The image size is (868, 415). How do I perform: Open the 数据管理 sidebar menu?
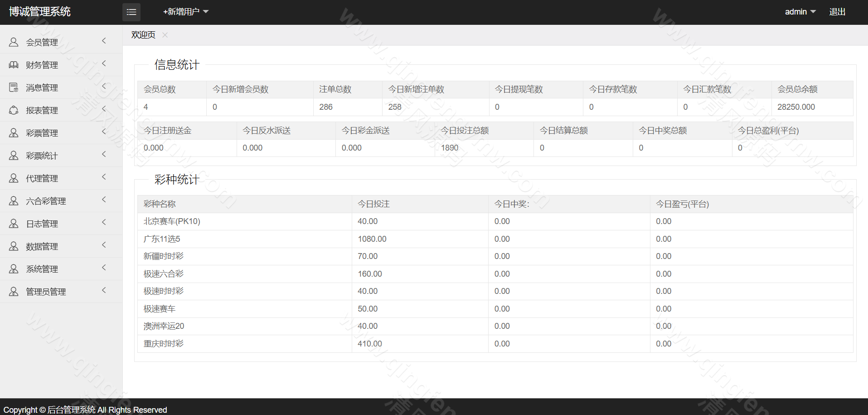click(x=42, y=246)
